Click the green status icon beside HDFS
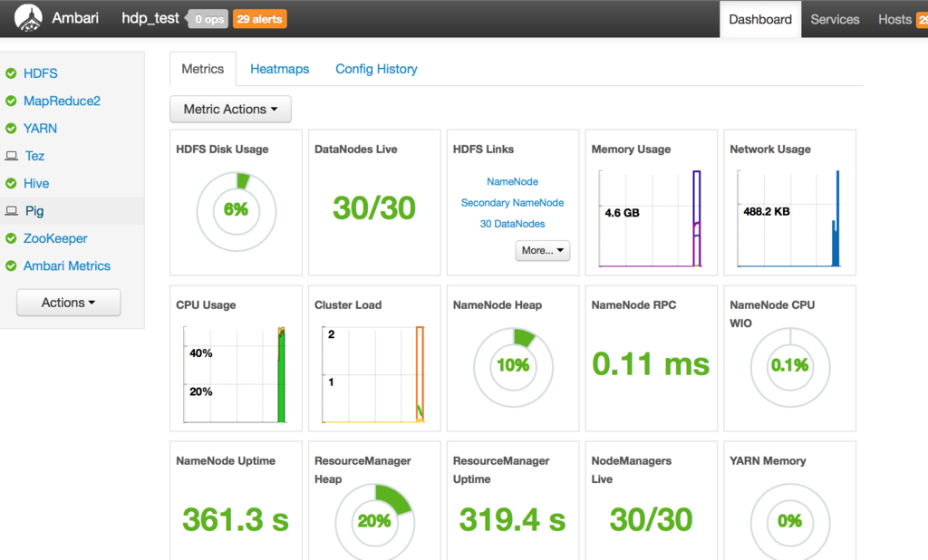This screenshot has width=928, height=560. (11, 73)
